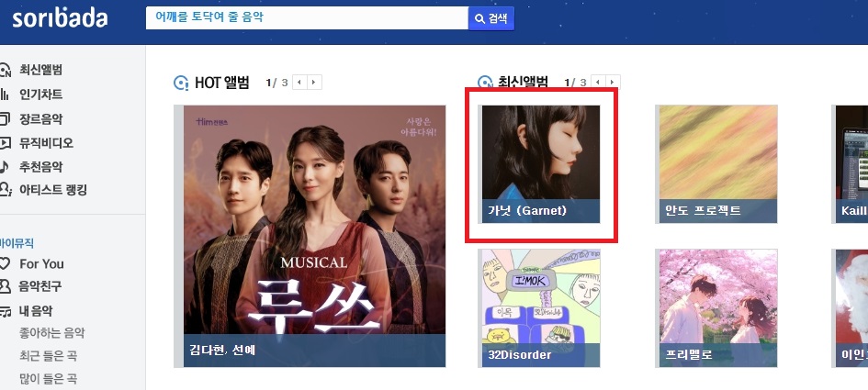Go to the next HOT 앨범 page
868x390 pixels.
coord(314,83)
